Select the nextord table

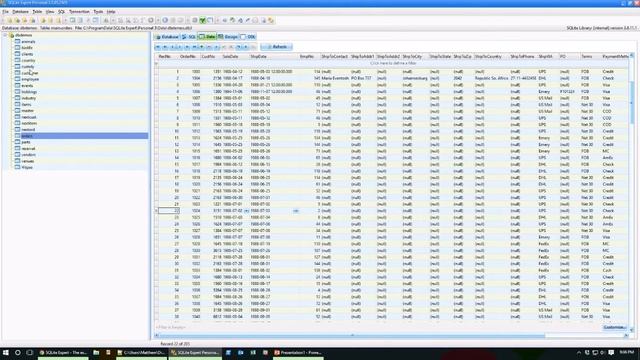point(28,130)
